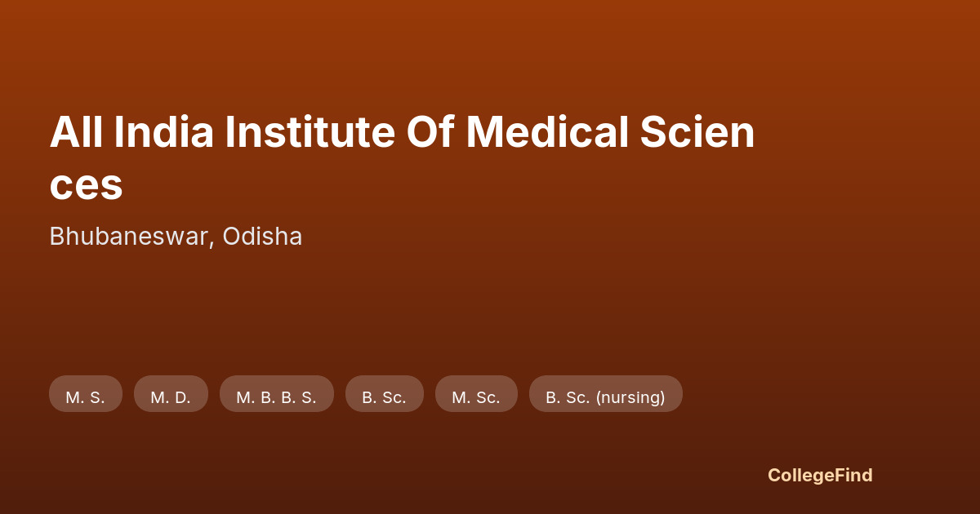This screenshot has height=514, width=980.
Task: Click the word "India" in the heading
Action: [x=163, y=132]
